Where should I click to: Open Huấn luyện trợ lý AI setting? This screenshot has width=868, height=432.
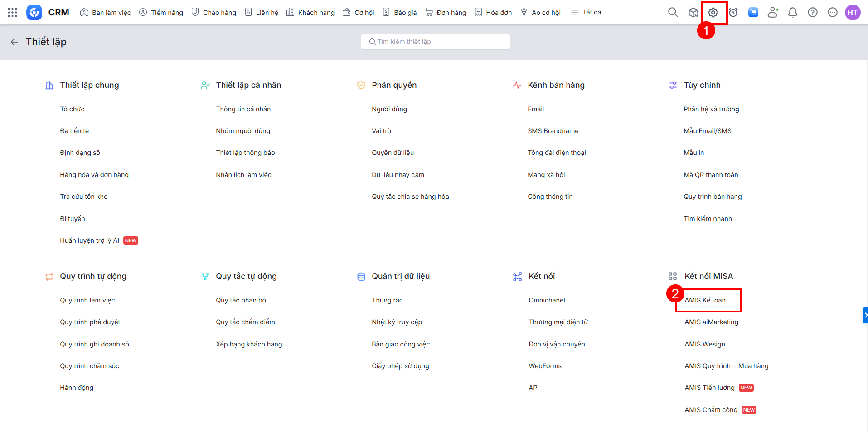pos(89,240)
